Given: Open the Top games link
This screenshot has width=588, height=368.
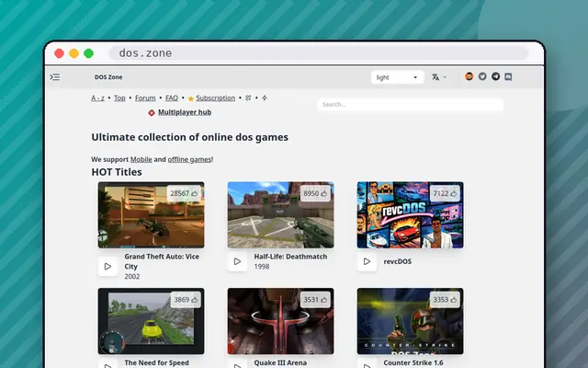Looking at the screenshot, I should 119,98.
